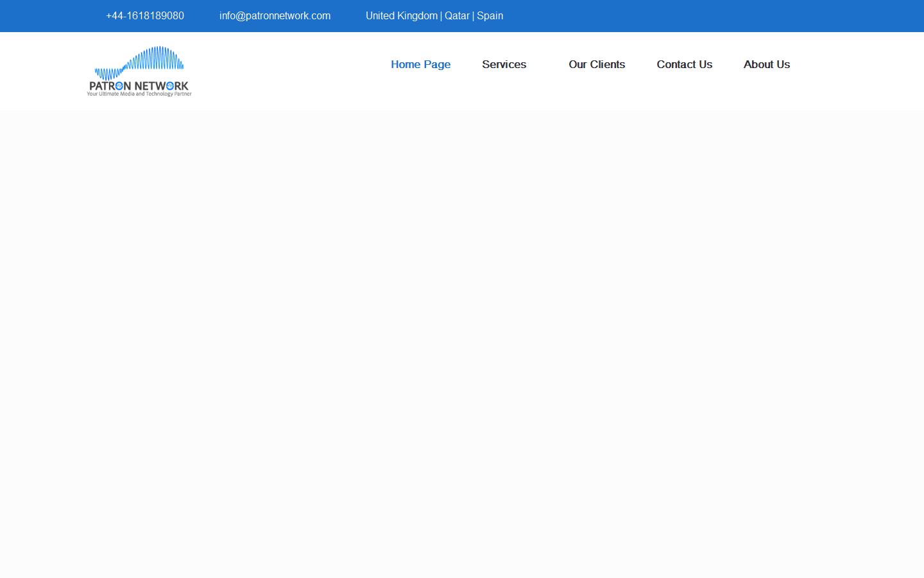
Task: Click the phone number +44-1618189080
Action: click(x=144, y=15)
